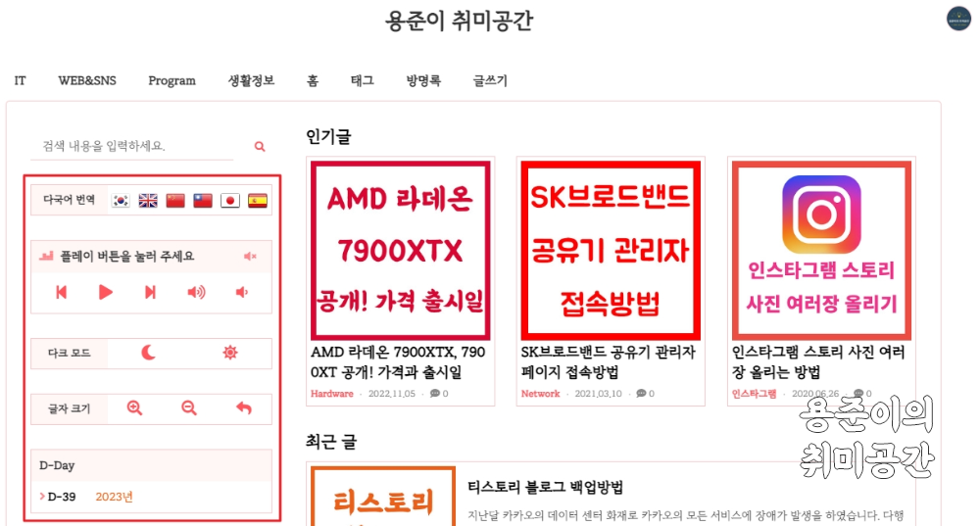Skip to next track
The image size is (980, 526).
pos(150,292)
